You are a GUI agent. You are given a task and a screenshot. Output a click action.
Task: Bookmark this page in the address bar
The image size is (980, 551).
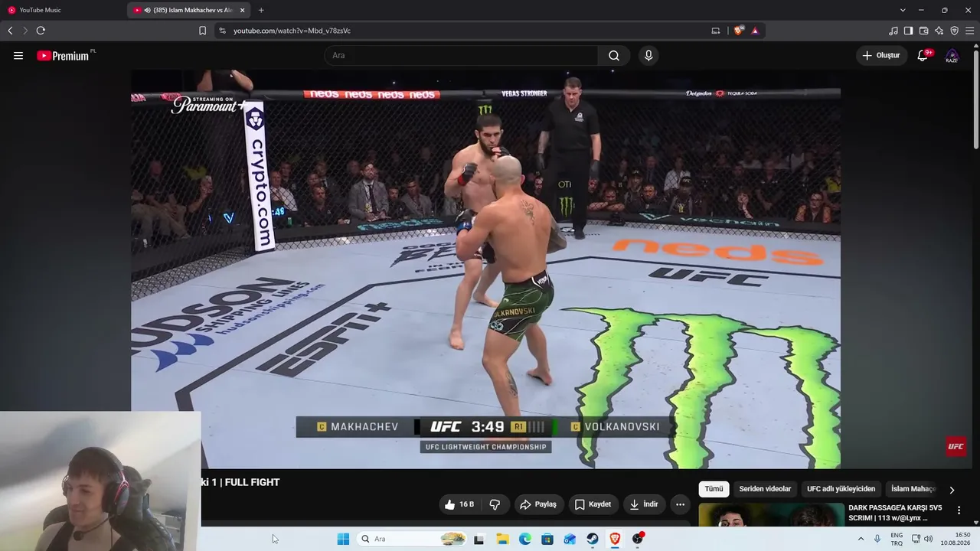202,31
